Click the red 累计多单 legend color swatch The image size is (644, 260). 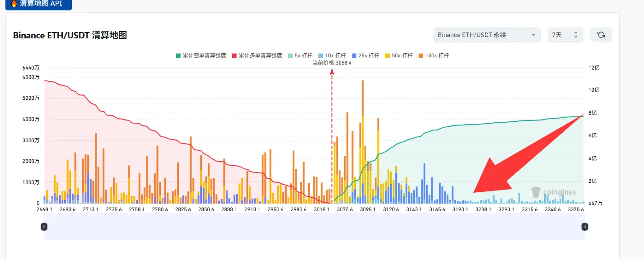[234, 56]
